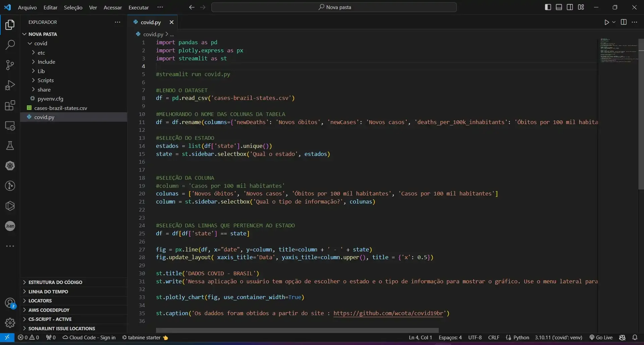Close the covid.py tab
This screenshot has width=644, height=345.
(x=171, y=22)
